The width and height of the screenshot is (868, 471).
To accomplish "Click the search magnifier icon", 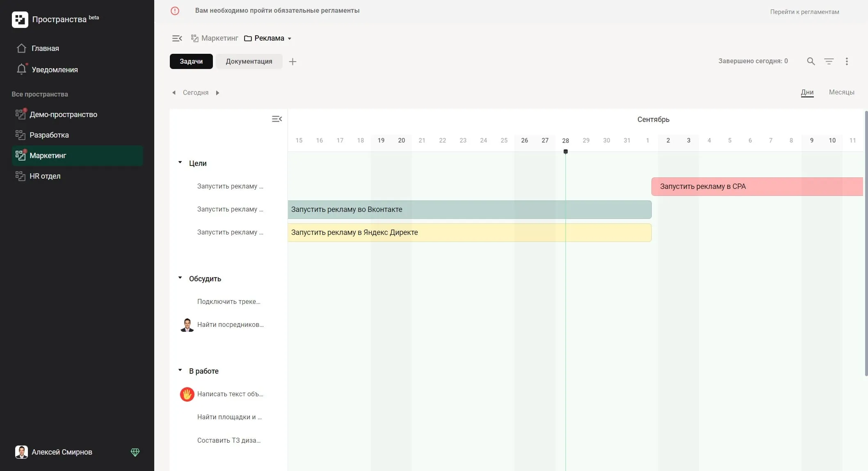I will click(811, 61).
